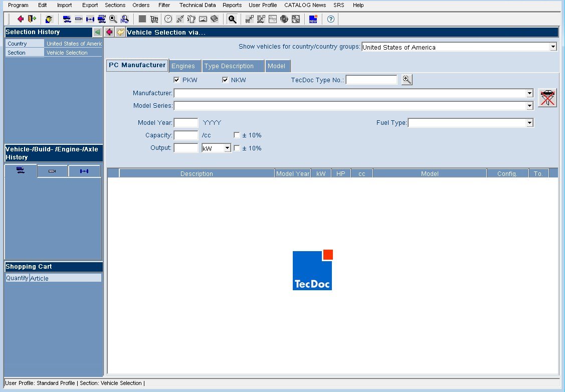Open the kW output unit dropdown

tap(228, 148)
